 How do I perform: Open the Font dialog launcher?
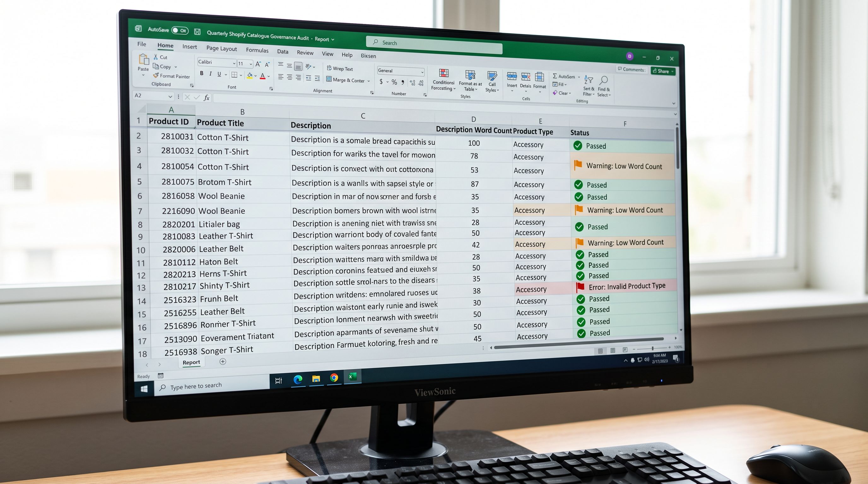coord(271,89)
